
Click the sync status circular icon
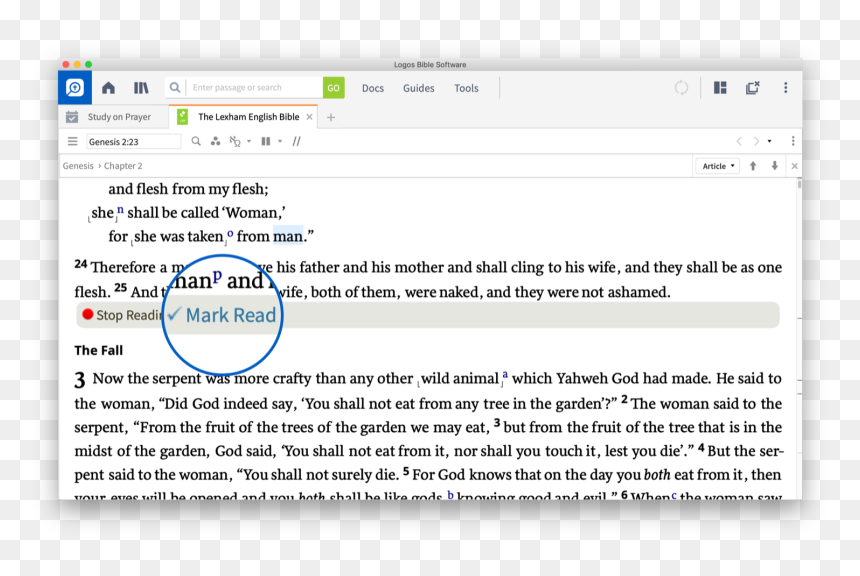click(x=681, y=88)
